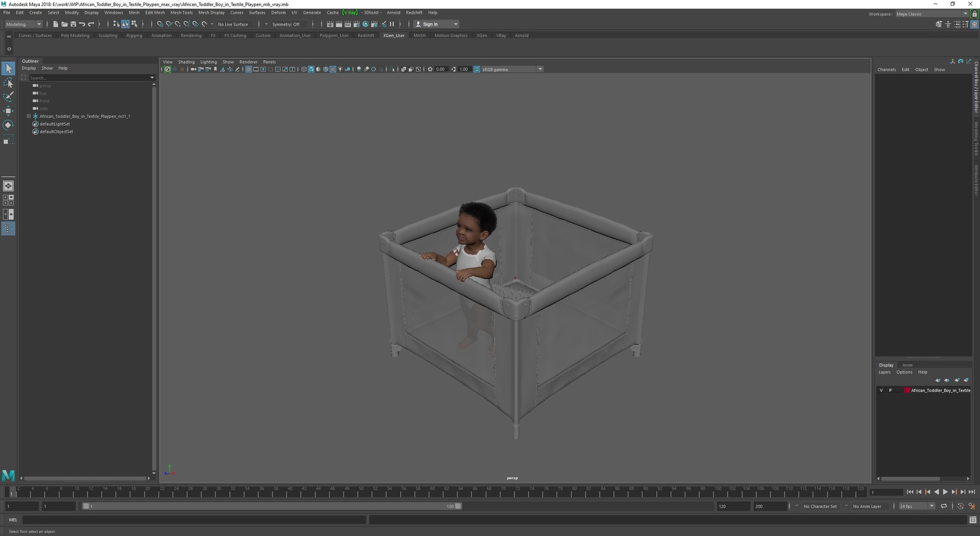Toggle playback loop mode
The height and width of the screenshot is (536, 980).
(944, 506)
